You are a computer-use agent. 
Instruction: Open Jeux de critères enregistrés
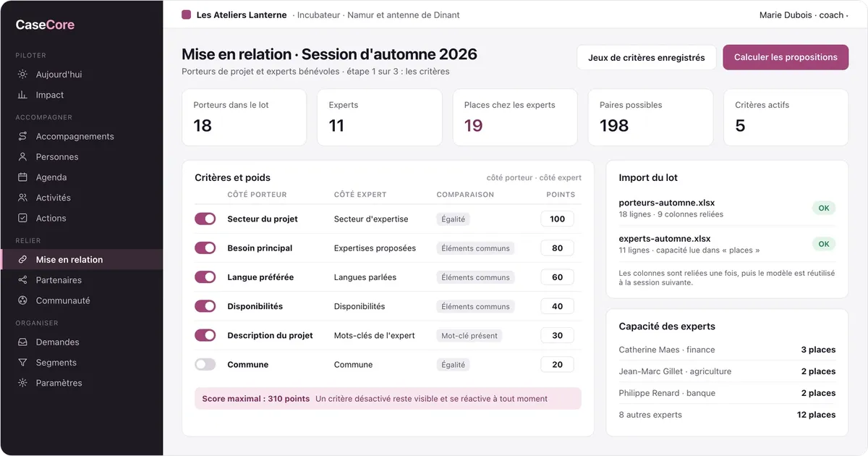click(646, 57)
